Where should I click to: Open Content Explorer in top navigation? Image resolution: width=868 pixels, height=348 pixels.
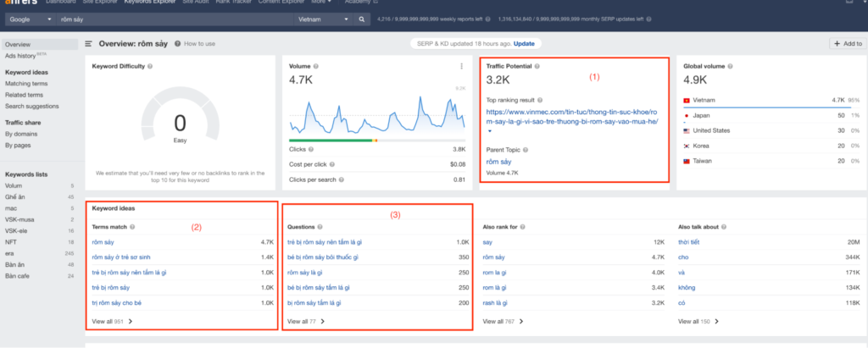(281, 2)
